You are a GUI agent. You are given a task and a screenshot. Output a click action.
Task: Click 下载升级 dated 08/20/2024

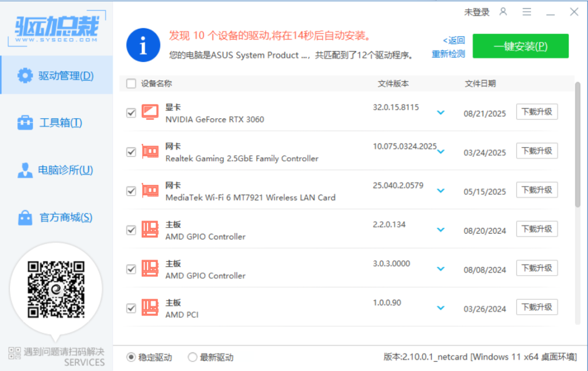point(537,229)
